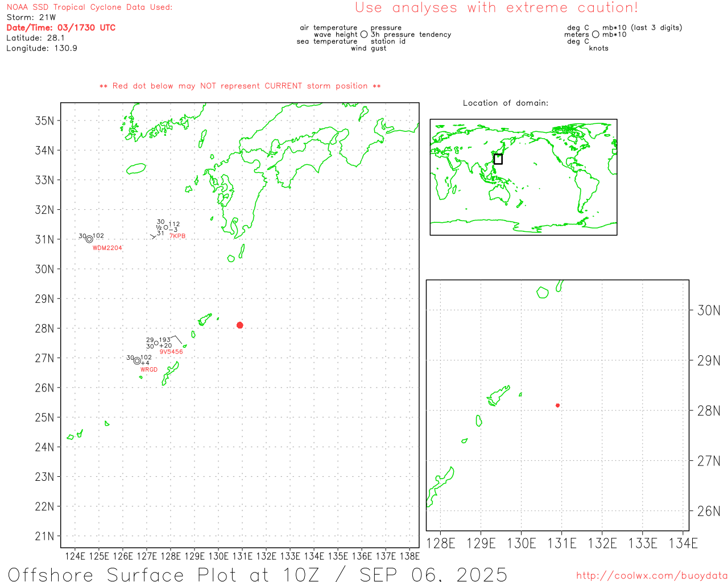Click the red storm position dot on main map
728x582 pixels.
coord(239,325)
